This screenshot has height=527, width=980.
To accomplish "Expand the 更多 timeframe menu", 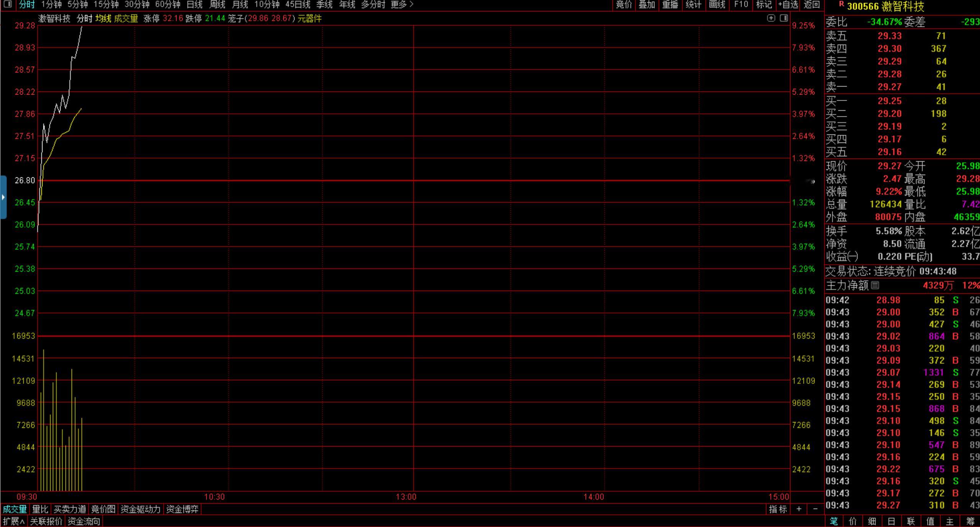I will point(402,5).
